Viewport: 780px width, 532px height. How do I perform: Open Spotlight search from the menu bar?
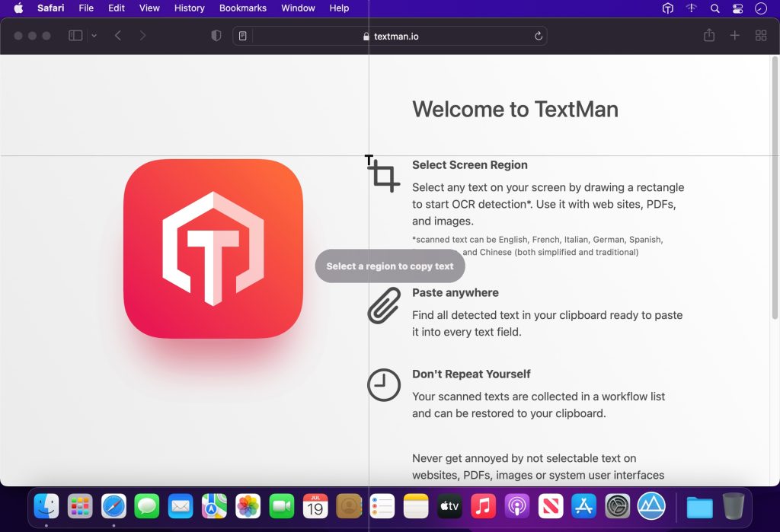[x=714, y=8]
